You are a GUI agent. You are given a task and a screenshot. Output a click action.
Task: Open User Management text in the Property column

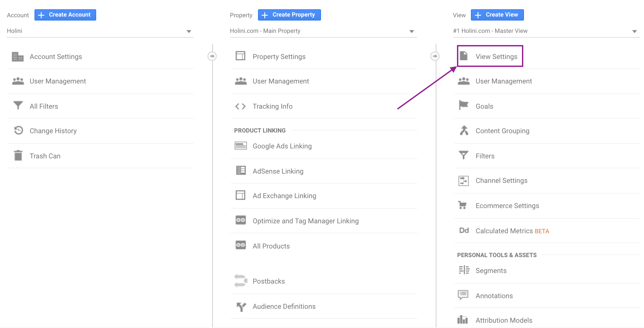tap(281, 81)
